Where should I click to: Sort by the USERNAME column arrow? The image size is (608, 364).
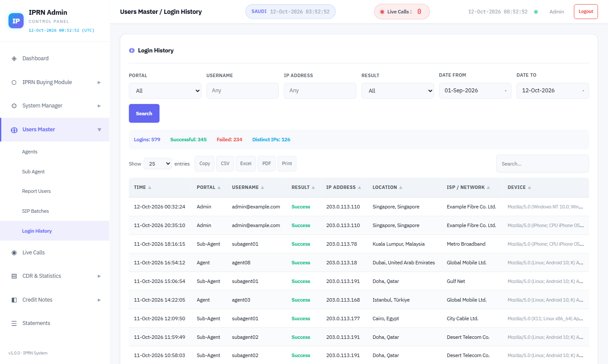pyautogui.click(x=263, y=188)
